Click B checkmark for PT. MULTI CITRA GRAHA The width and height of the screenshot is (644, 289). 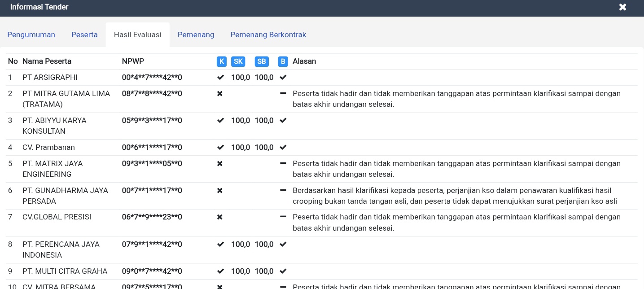pos(283,271)
